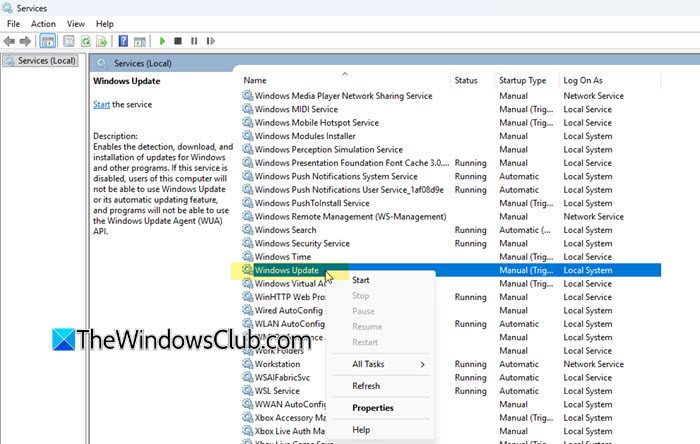
Task: Click the Pause Service toolbar icon
Action: [194, 41]
